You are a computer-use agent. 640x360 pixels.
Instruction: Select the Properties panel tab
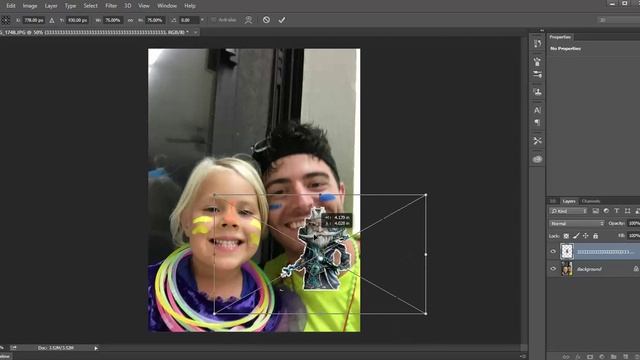(560, 37)
